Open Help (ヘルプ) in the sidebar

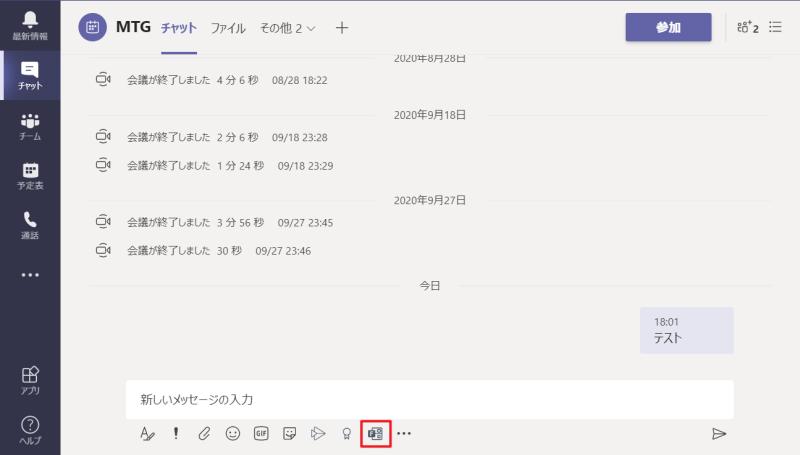(x=29, y=431)
